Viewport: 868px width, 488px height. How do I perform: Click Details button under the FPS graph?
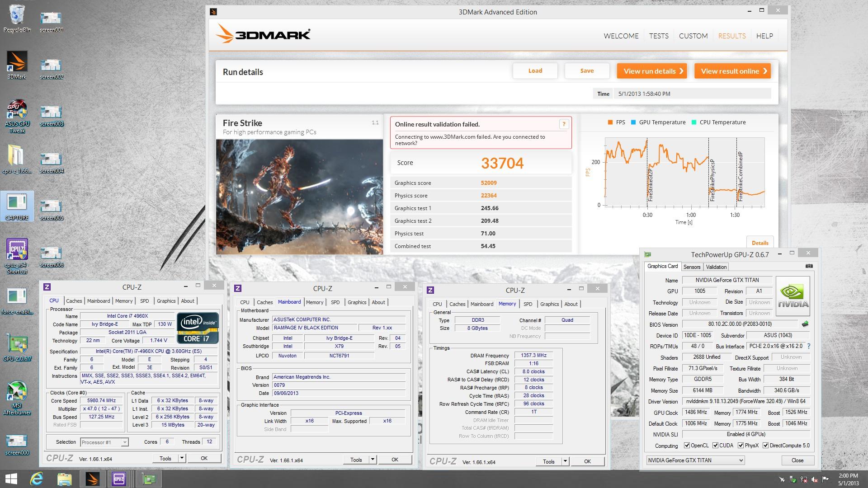[x=760, y=243]
